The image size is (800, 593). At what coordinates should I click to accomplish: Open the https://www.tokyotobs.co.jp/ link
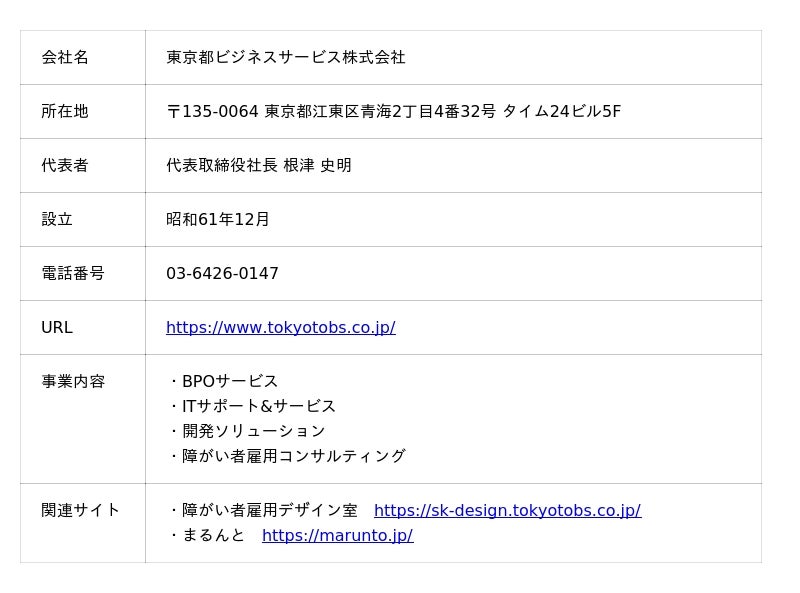click(x=280, y=328)
